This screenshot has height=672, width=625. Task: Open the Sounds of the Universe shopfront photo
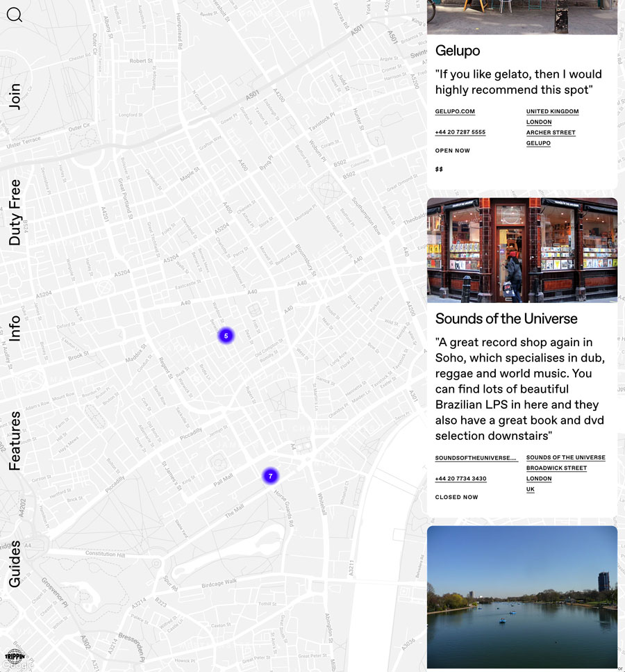point(522,250)
